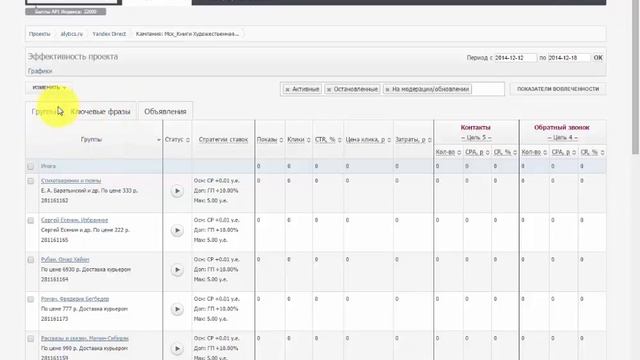This screenshot has height=360, width=640.
Task: Open the Кампания: Мск_Книги breadcrumb
Action: coord(187,34)
